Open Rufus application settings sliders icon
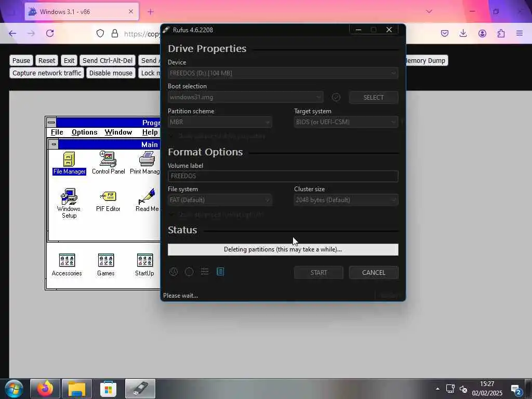The width and height of the screenshot is (532, 399). click(x=205, y=271)
